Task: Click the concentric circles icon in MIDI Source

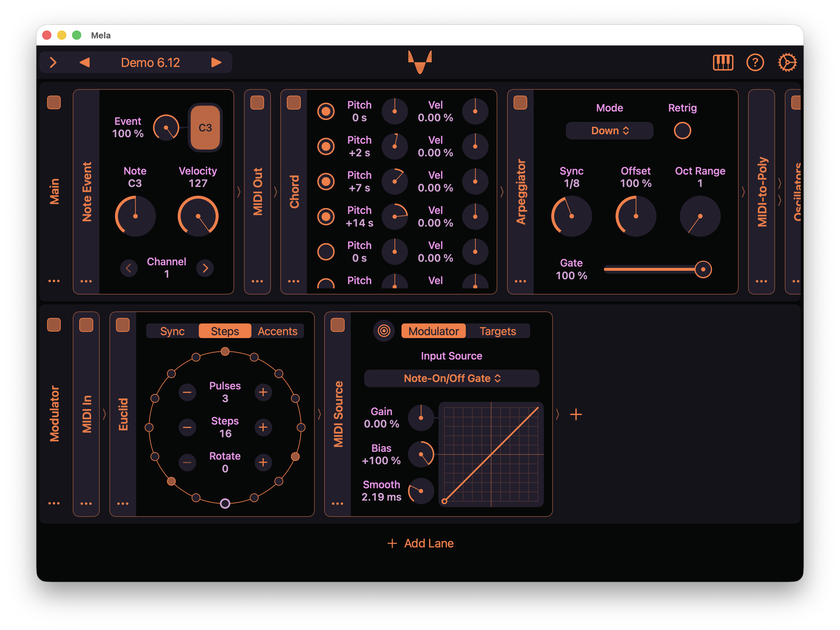Action: (384, 331)
